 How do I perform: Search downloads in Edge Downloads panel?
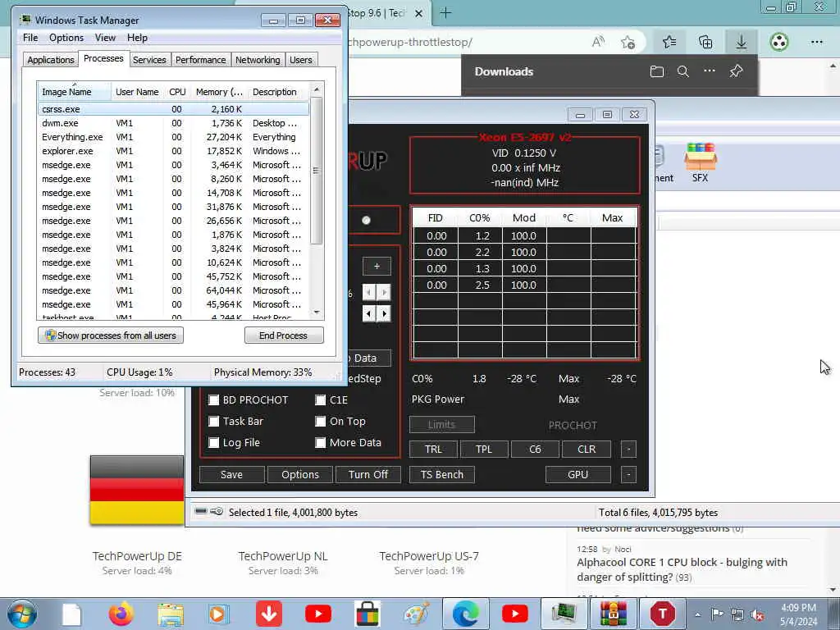click(x=683, y=71)
